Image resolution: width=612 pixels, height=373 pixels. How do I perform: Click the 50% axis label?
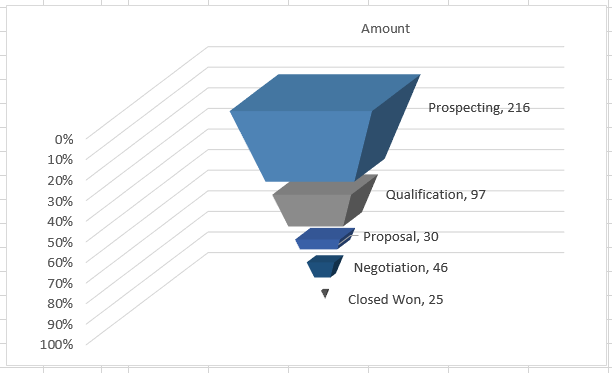click(60, 242)
